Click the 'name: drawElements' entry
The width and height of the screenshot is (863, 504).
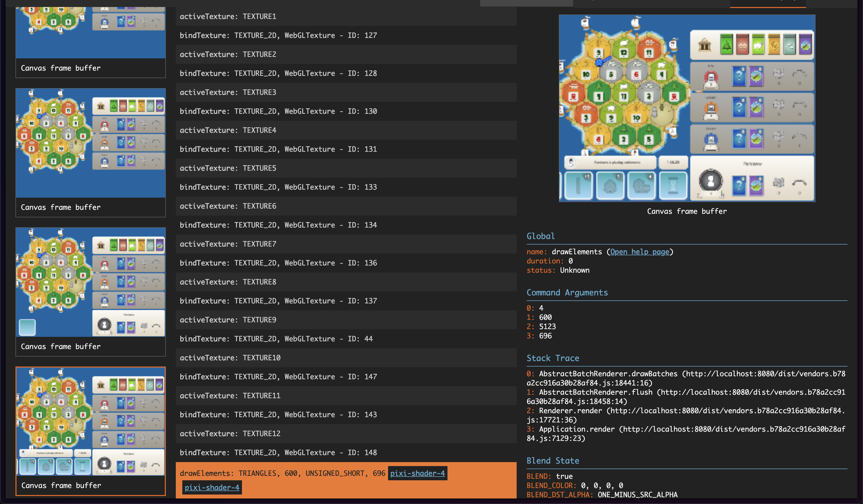click(600, 252)
